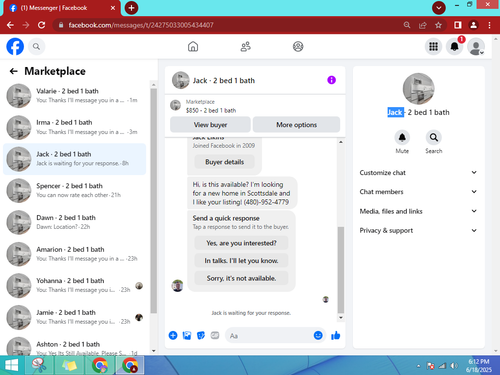Toggle the browser side panel icon
The image size is (500, 375).
pos(458,25)
